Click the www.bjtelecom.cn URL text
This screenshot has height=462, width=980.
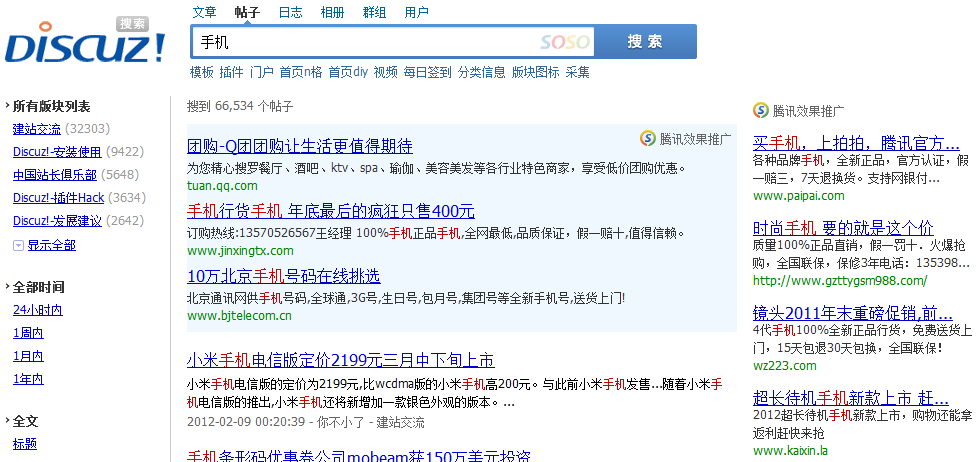click(x=239, y=316)
